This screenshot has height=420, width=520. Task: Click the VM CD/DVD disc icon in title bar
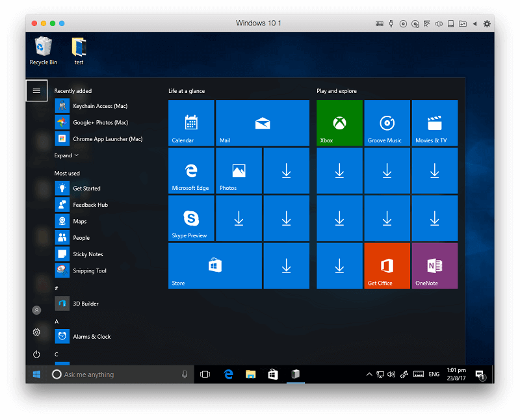coord(403,23)
